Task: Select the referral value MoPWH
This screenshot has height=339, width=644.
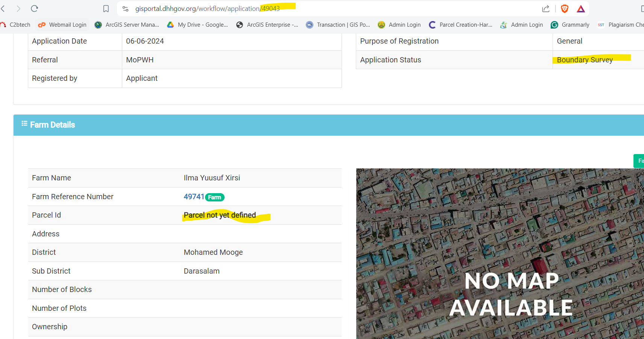Action: (x=140, y=60)
